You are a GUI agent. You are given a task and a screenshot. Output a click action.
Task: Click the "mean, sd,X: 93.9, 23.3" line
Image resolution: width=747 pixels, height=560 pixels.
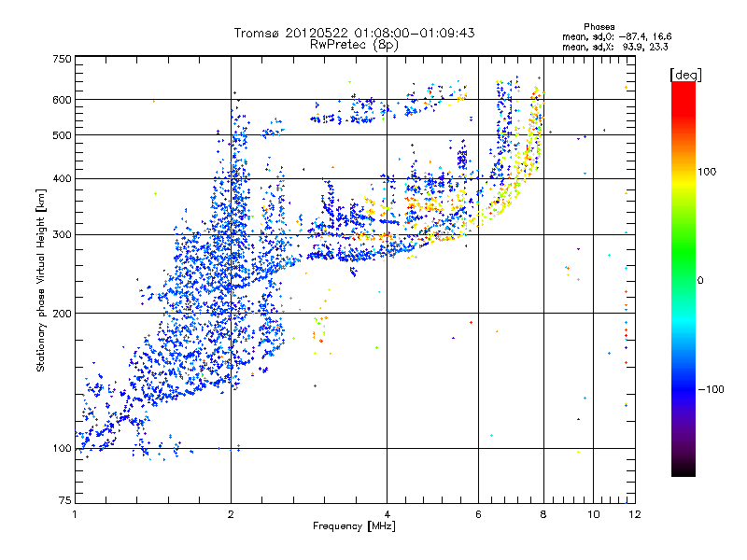pyautogui.click(x=615, y=47)
